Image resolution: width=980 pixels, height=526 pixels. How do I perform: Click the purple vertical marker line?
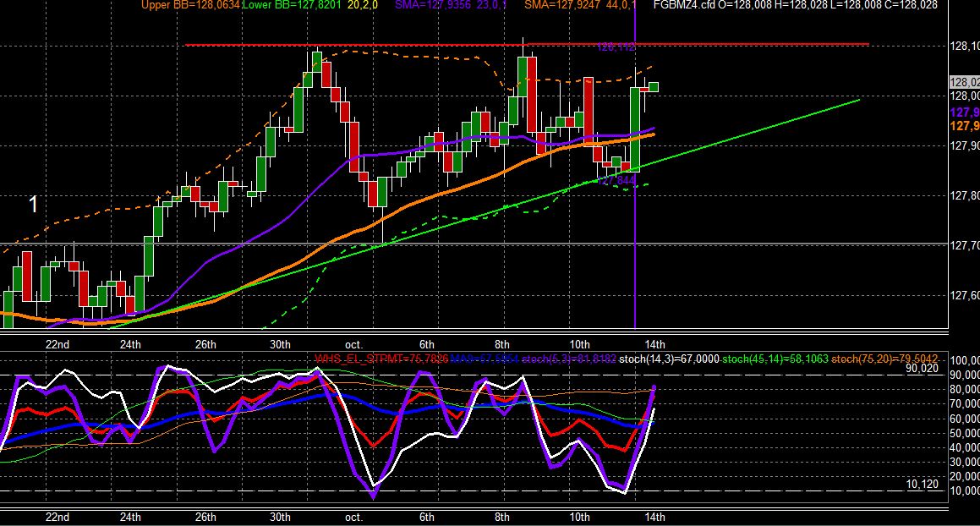(635, 164)
